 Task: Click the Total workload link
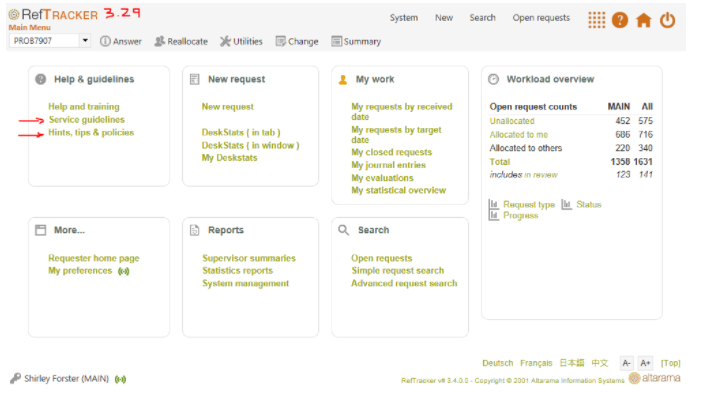click(500, 162)
